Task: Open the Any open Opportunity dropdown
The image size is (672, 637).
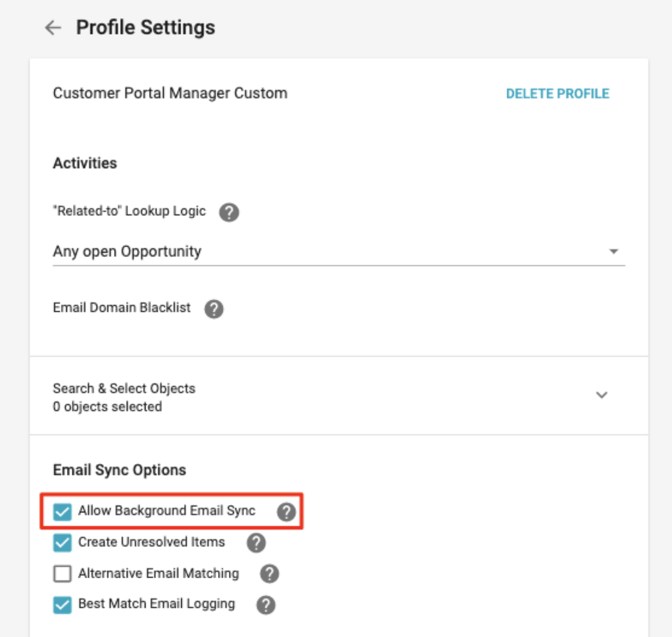Action: point(339,252)
